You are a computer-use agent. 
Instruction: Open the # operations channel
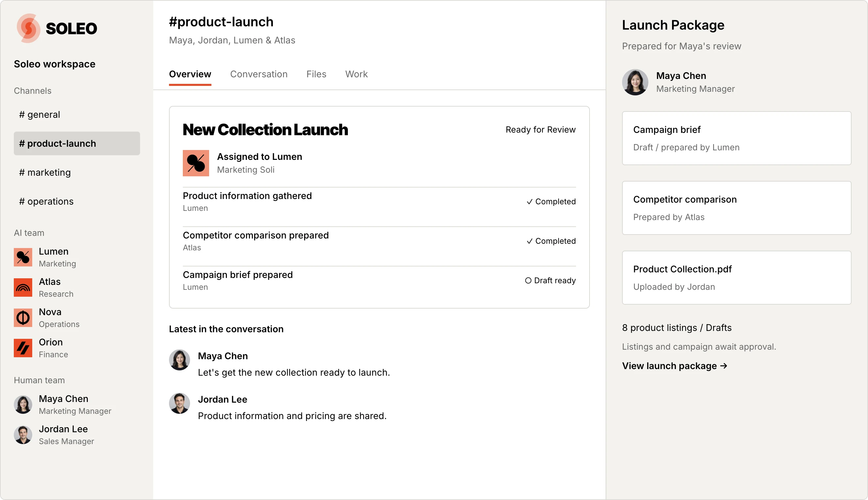(x=77, y=201)
